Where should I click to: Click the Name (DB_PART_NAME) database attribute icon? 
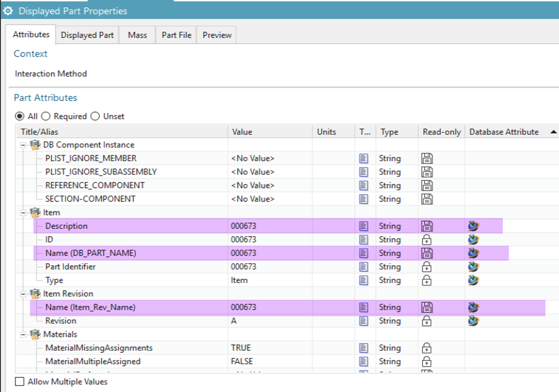[474, 253]
